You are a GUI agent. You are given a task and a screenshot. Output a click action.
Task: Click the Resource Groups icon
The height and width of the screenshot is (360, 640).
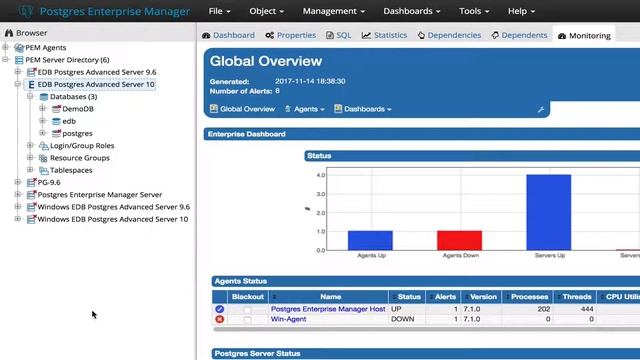pyautogui.click(x=43, y=158)
